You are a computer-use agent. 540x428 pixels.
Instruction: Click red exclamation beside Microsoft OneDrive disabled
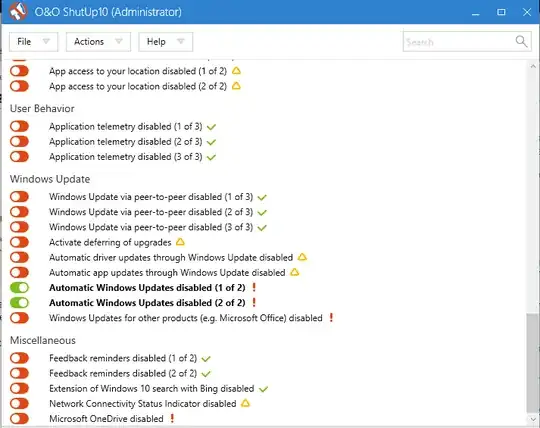[x=172, y=418]
